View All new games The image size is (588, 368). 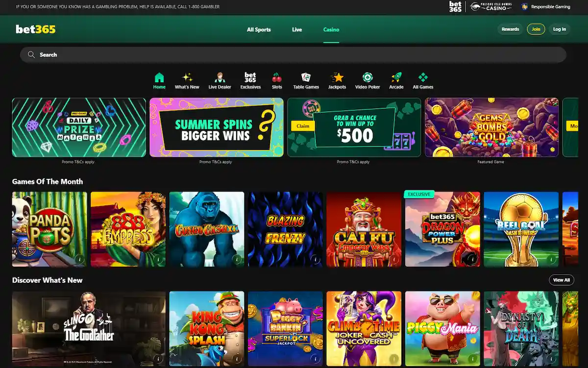click(x=562, y=280)
